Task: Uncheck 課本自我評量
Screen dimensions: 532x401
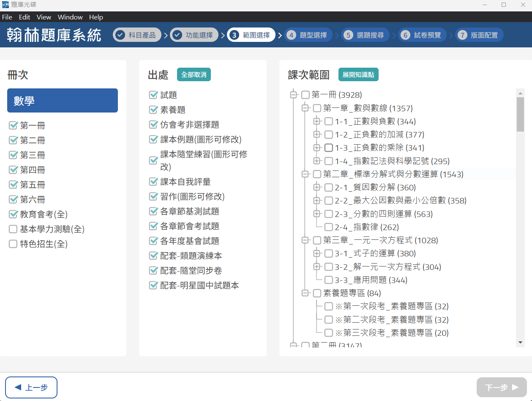Action: click(x=153, y=181)
